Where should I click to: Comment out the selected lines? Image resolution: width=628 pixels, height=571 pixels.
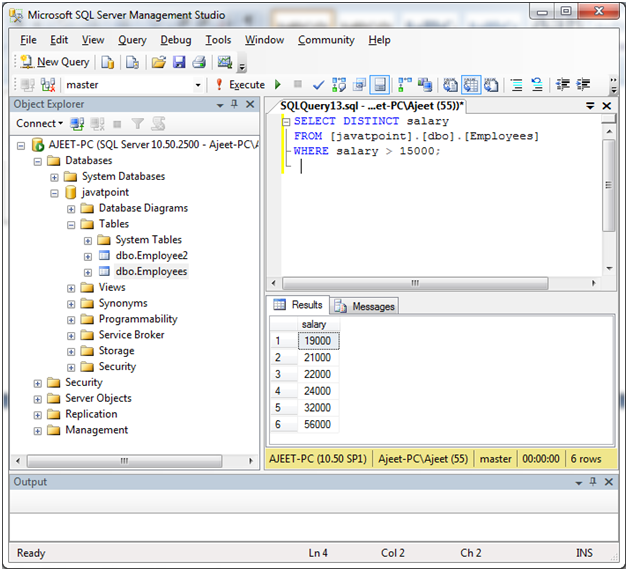click(517, 85)
